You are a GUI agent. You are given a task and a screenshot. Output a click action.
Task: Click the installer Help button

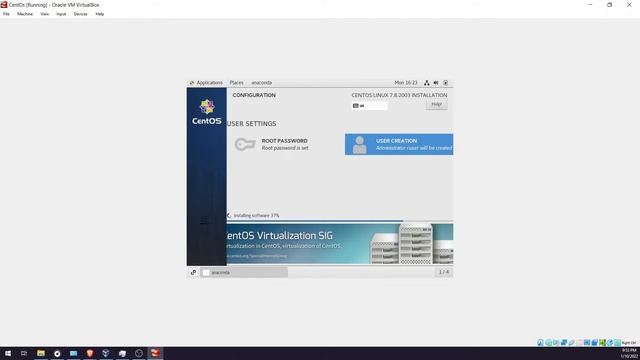(436, 104)
